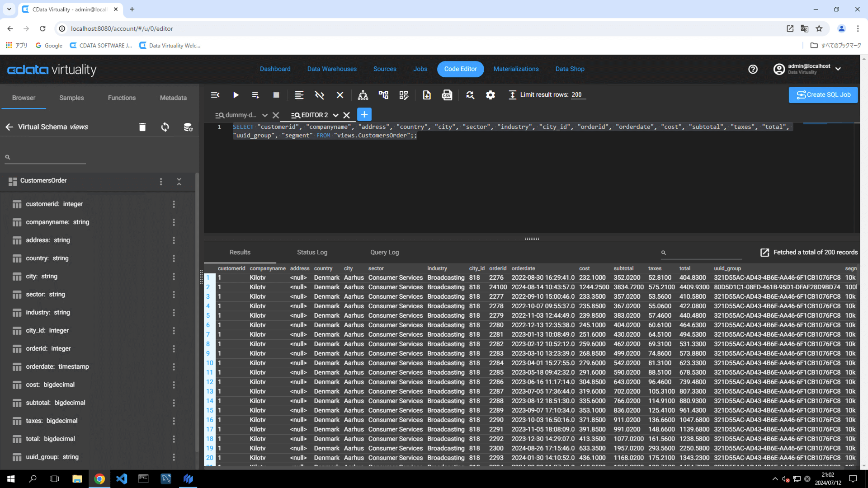Refresh the Virtual Schema views tree
Screen dimensions: 868x488
(x=165, y=127)
